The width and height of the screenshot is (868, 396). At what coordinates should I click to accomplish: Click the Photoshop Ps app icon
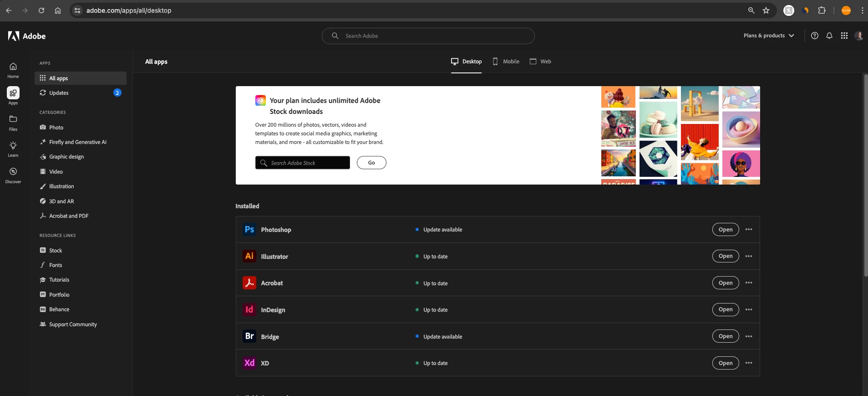pyautogui.click(x=249, y=229)
